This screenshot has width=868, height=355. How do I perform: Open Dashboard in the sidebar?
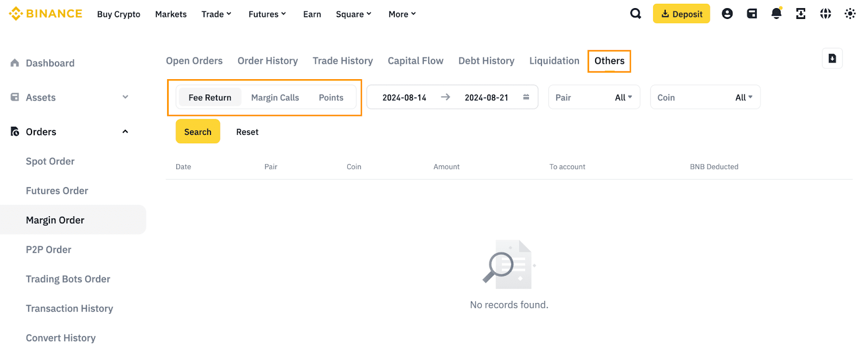50,63
